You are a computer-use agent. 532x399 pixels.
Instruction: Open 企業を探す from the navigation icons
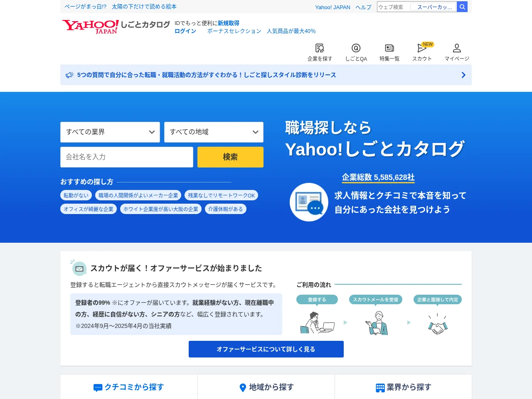[320, 52]
